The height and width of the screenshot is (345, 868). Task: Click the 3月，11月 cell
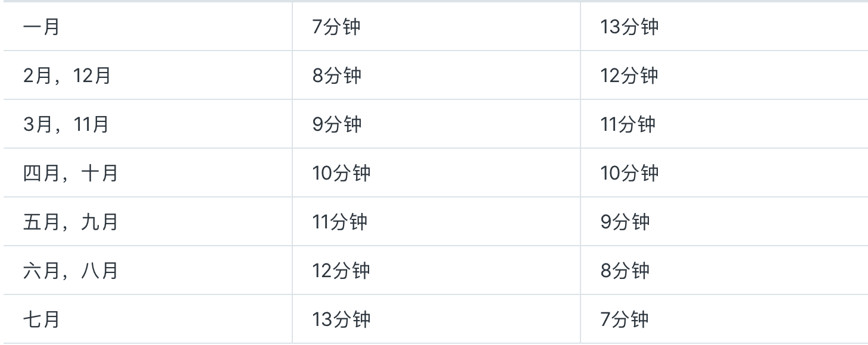65,125
